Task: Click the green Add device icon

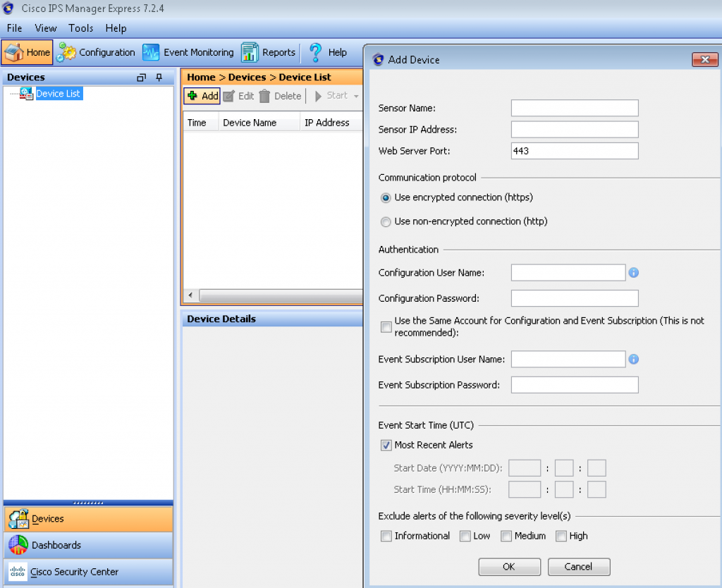Action: (x=192, y=96)
